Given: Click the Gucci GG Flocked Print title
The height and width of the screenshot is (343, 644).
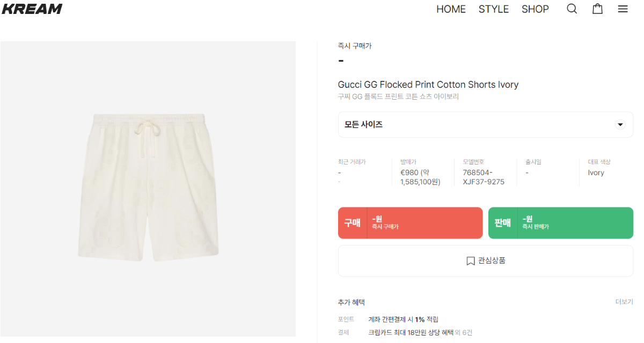Looking at the screenshot, I should (428, 85).
